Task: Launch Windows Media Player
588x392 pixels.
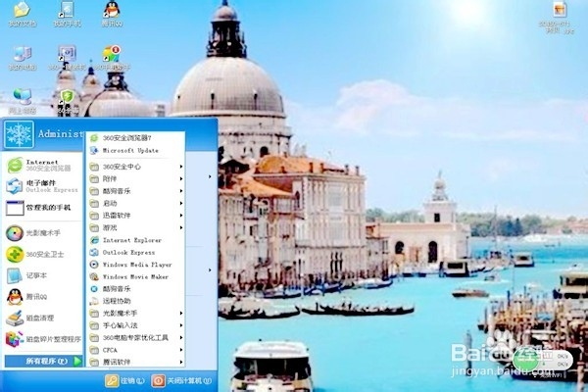Action: (x=136, y=265)
